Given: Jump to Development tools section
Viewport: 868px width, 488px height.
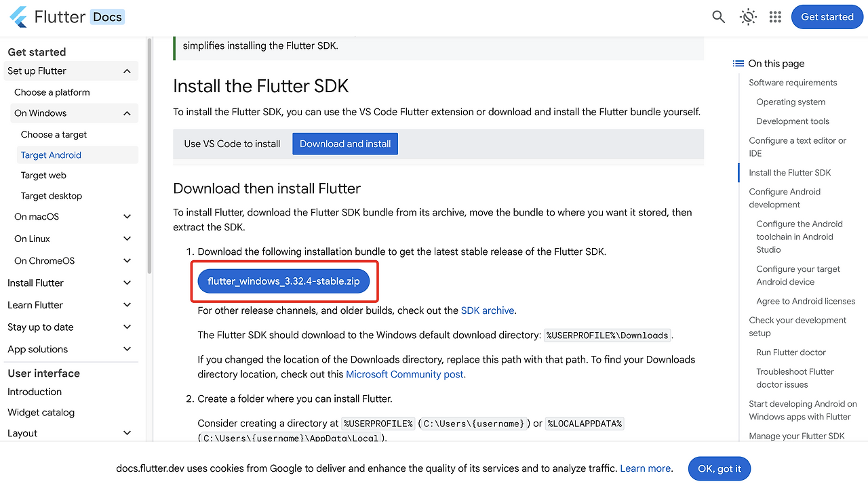Looking at the screenshot, I should click(793, 121).
